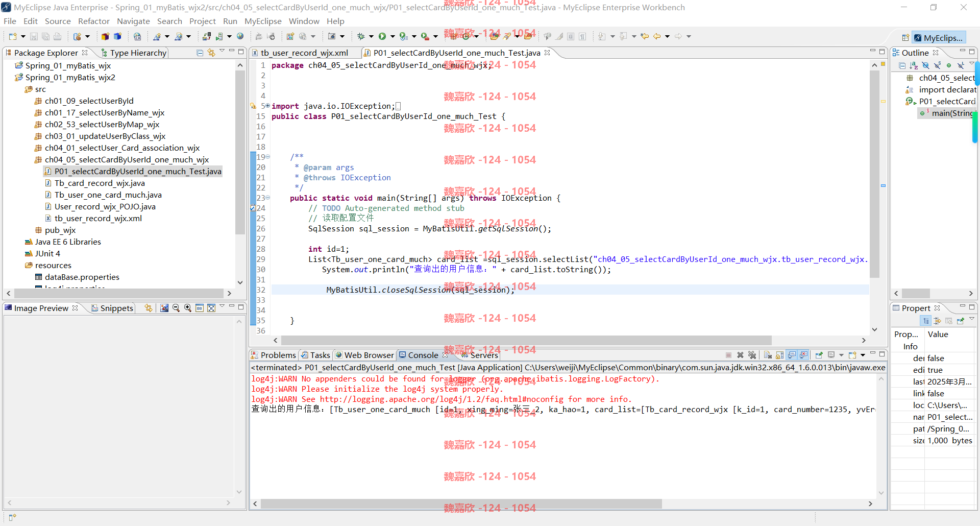Click Clear Console icon
The width and height of the screenshot is (980, 526).
[768, 355]
